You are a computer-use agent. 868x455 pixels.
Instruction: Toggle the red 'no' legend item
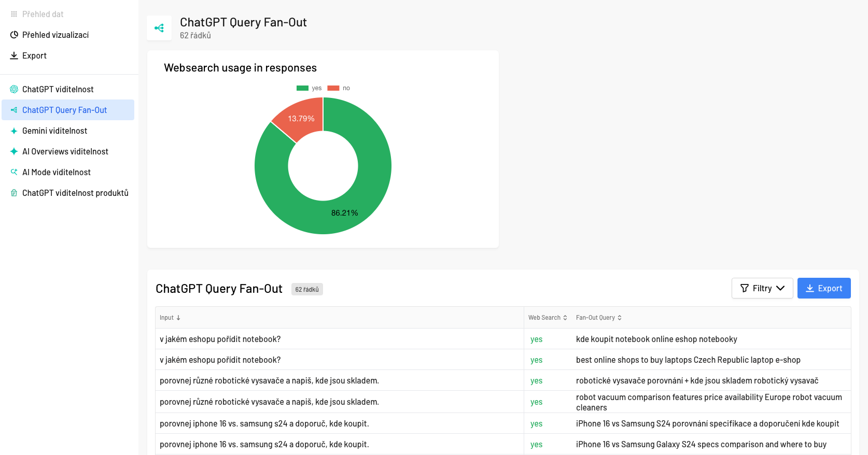point(339,88)
